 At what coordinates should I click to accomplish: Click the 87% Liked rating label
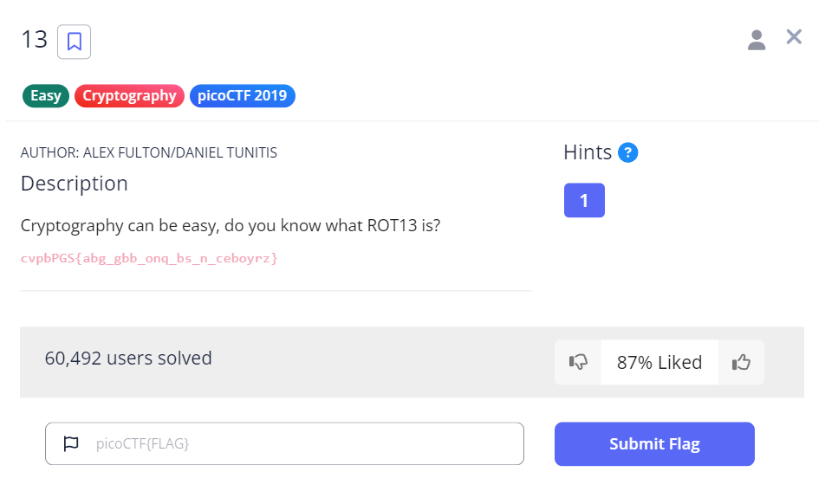point(659,362)
